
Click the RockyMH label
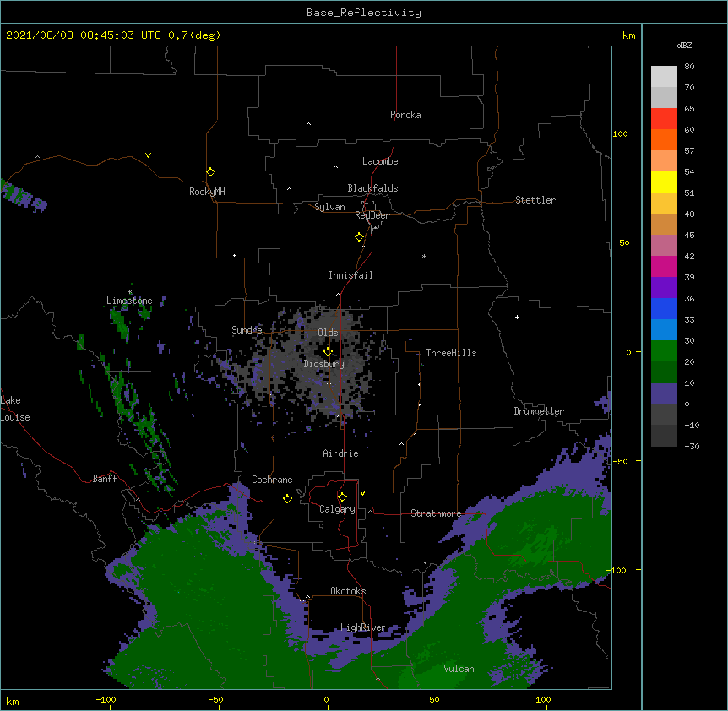pos(207,192)
